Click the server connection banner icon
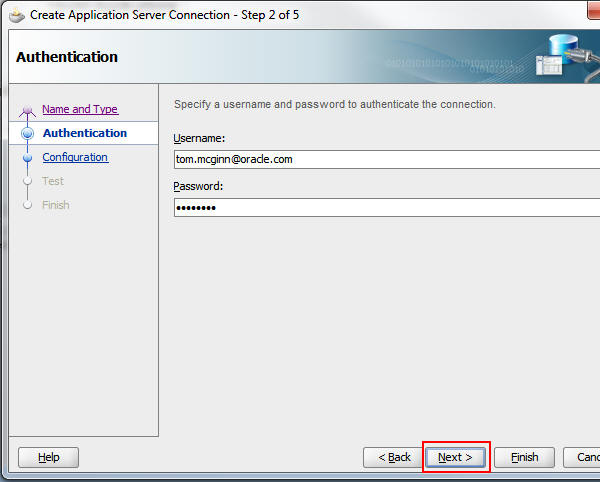Screen dimensions: 600x482 pyautogui.click(x=567, y=59)
